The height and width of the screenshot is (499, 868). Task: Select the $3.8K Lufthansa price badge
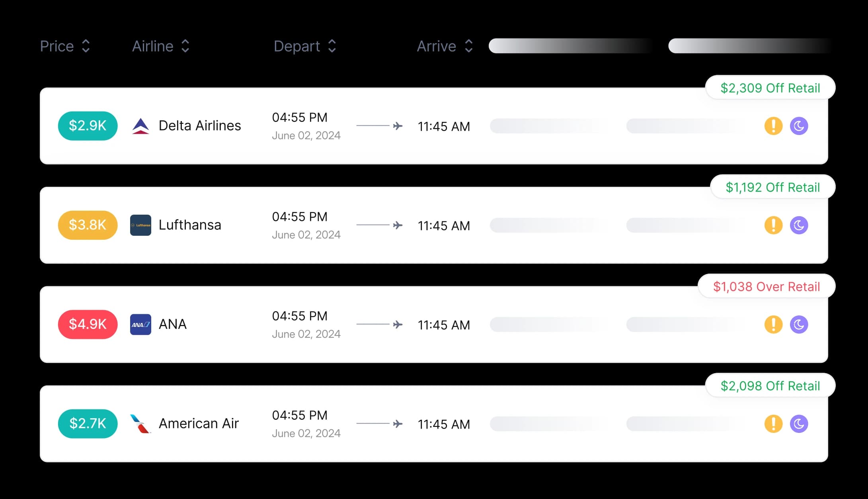pos(88,225)
